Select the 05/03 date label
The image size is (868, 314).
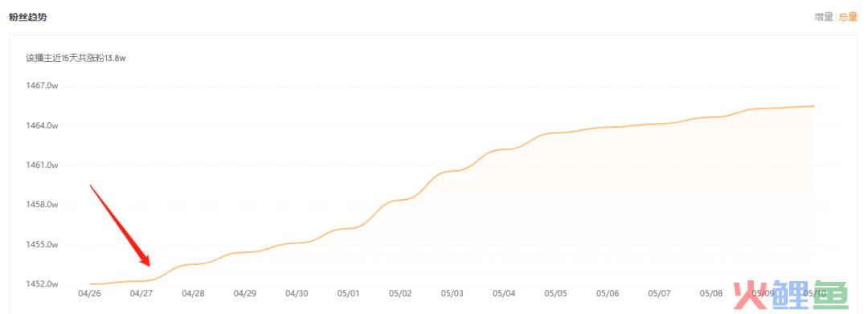point(452,293)
